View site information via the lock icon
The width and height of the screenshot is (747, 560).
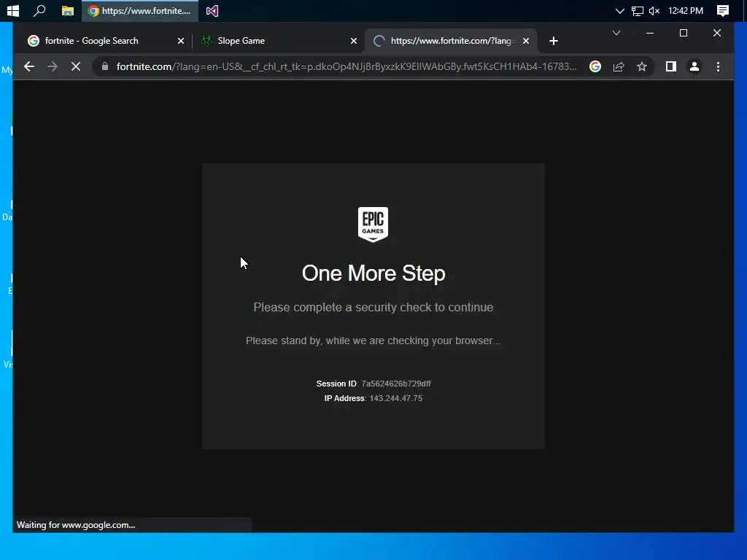coord(105,66)
